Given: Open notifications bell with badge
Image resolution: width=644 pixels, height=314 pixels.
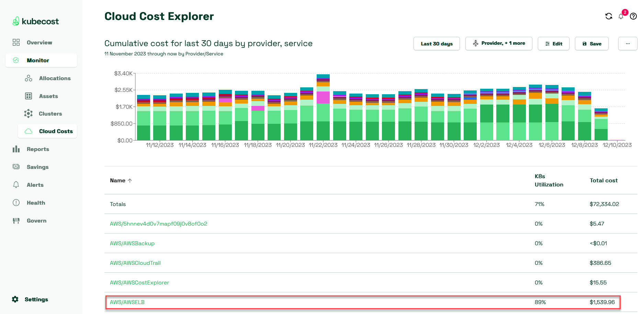Looking at the screenshot, I should 621,16.
